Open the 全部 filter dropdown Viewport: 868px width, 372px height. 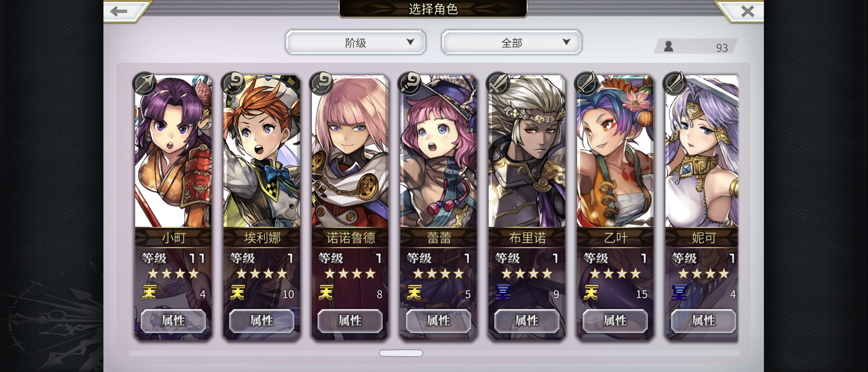pos(511,42)
